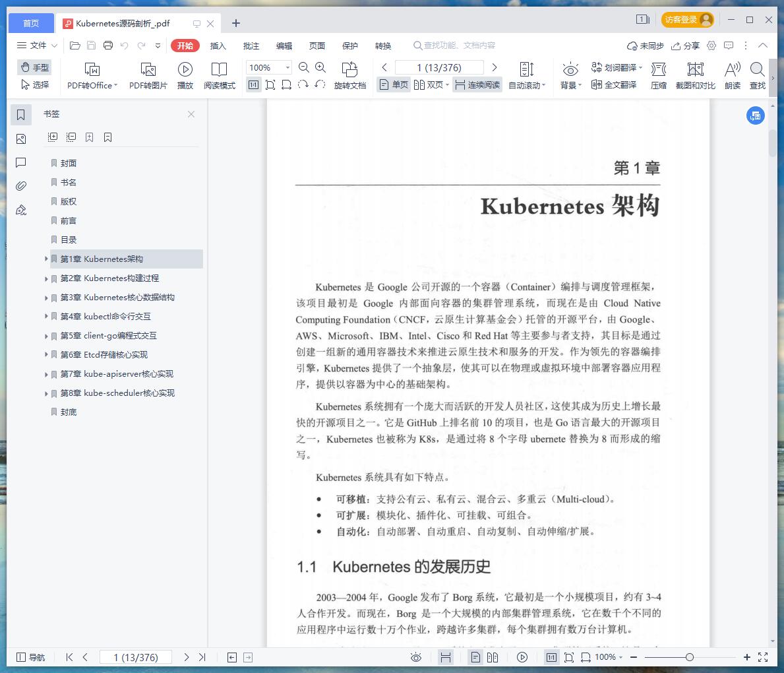This screenshot has height=673, width=784.
Task: Click the 未同步 sync status button
Action: [645, 46]
